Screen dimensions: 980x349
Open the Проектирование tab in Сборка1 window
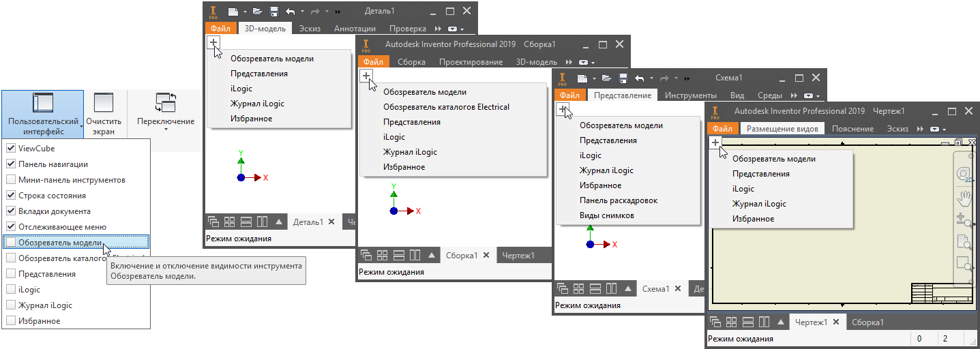[x=471, y=62]
